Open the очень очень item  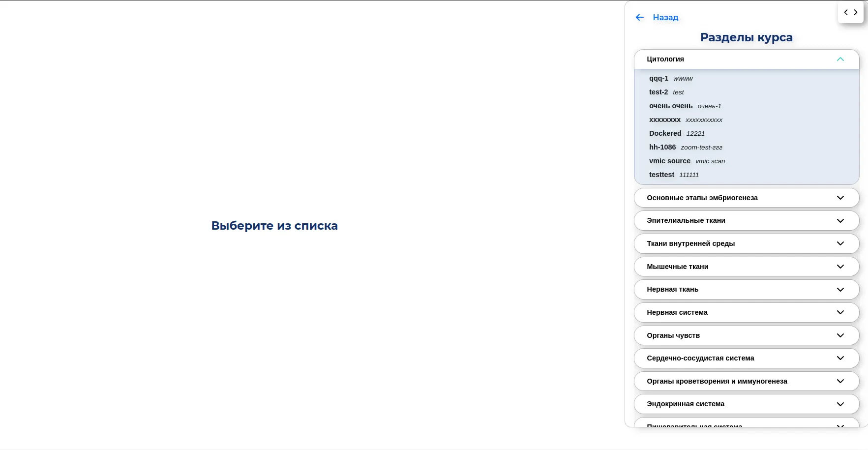point(670,106)
